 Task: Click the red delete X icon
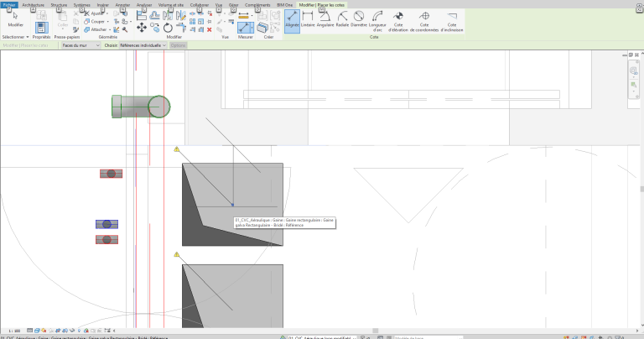(210, 29)
